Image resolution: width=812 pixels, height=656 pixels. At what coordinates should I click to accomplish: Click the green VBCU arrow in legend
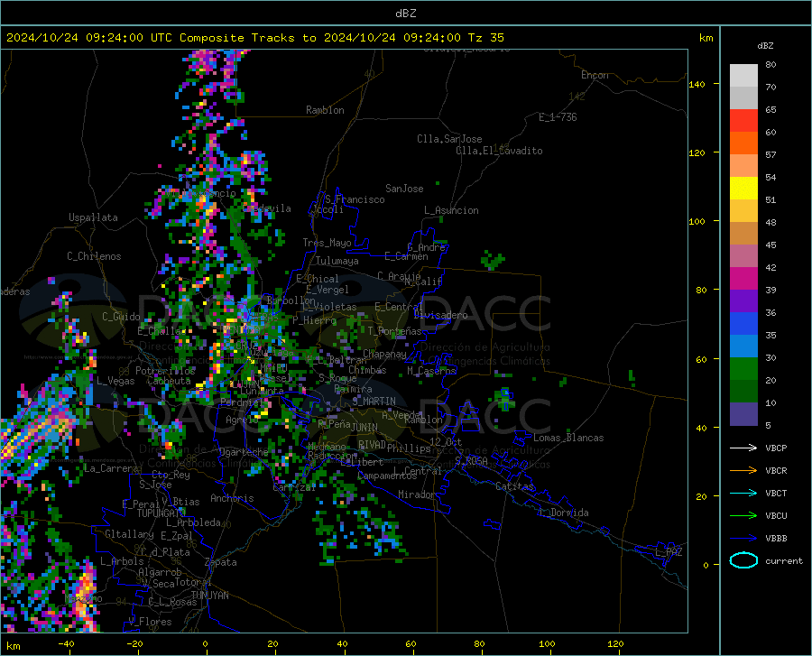pos(743,516)
